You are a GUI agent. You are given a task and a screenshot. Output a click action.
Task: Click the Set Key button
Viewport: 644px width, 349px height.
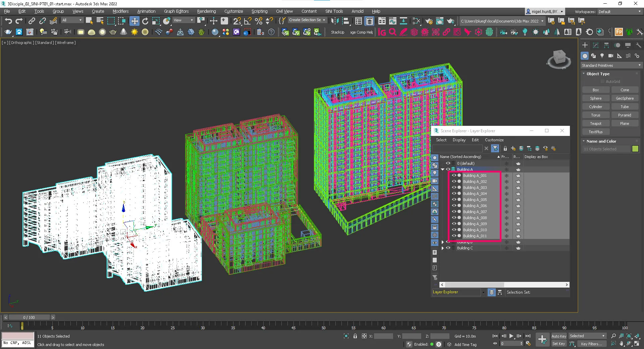[559, 344]
